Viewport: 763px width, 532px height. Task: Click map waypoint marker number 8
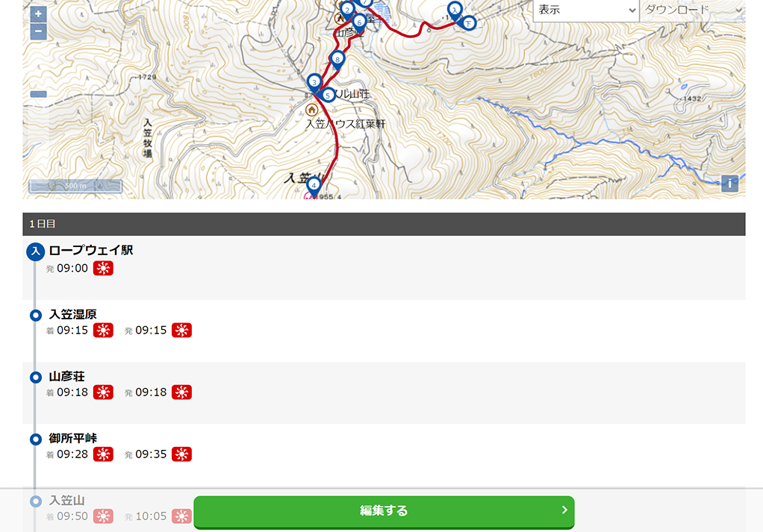click(337, 60)
